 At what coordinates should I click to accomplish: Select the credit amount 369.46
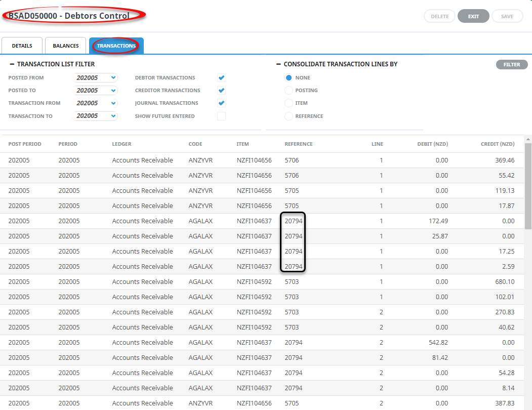click(x=505, y=160)
